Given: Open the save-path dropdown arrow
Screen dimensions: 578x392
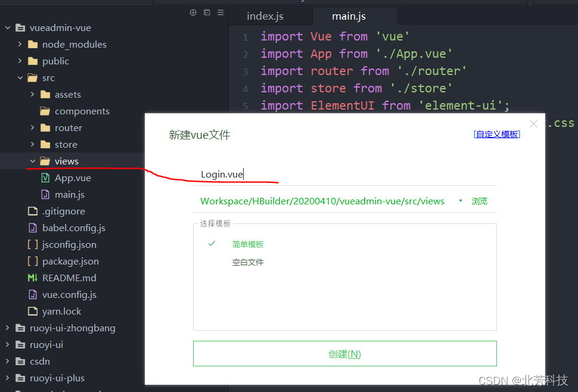Looking at the screenshot, I should pos(461,201).
